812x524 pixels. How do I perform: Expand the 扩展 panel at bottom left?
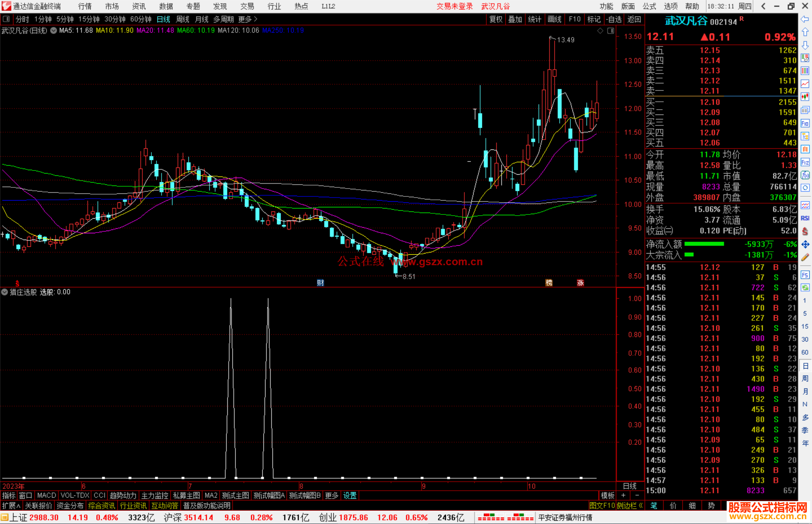pos(11,506)
